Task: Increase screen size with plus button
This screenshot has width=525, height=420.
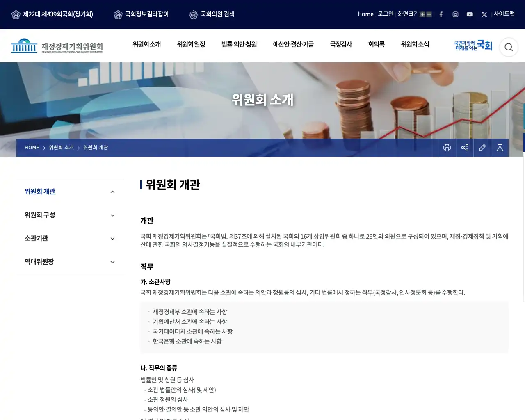Action: click(422, 14)
